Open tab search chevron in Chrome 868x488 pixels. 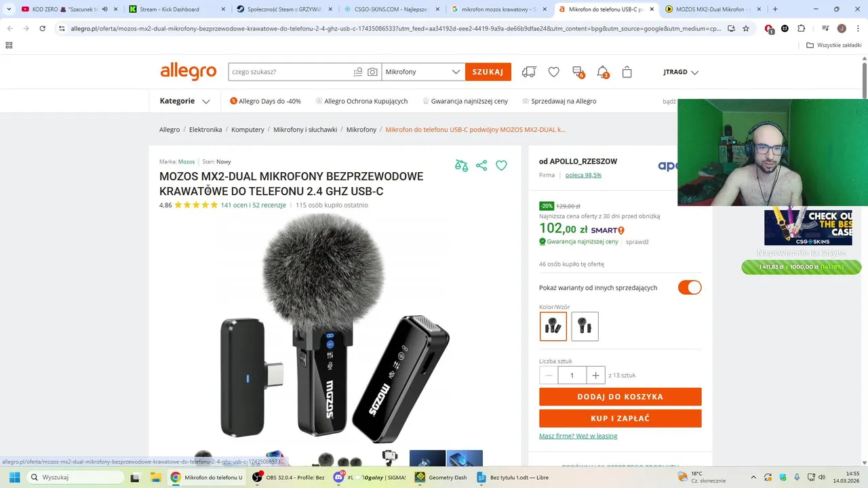(9, 9)
